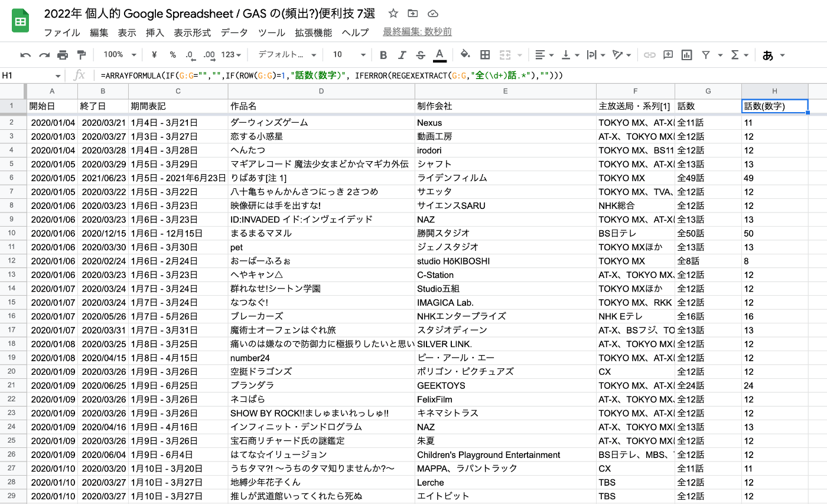The width and height of the screenshot is (827, 504).
Task: Open the ファイル menu
Action: (x=62, y=32)
